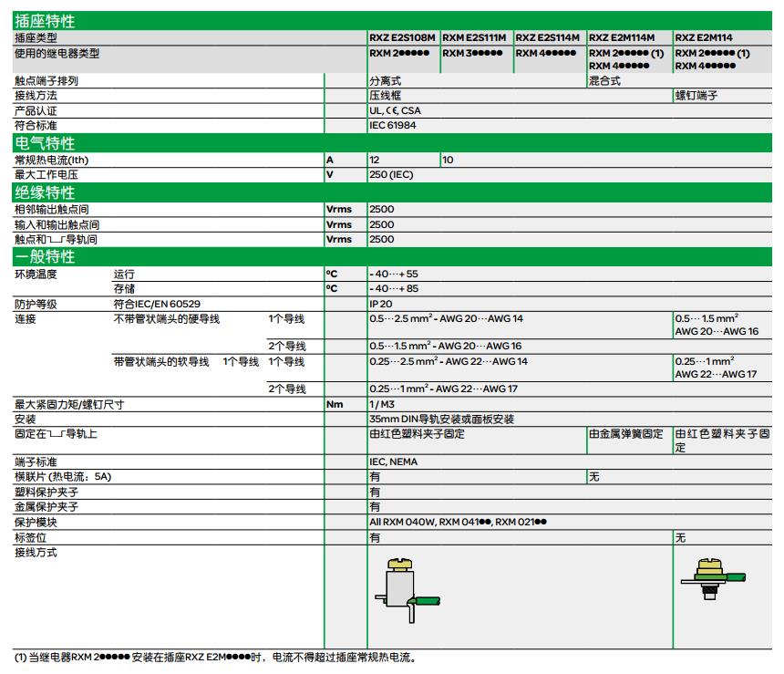The width and height of the screenshot is (784, 674).
Task: Click the footnote (1) text
Action: tap(215, 657)
